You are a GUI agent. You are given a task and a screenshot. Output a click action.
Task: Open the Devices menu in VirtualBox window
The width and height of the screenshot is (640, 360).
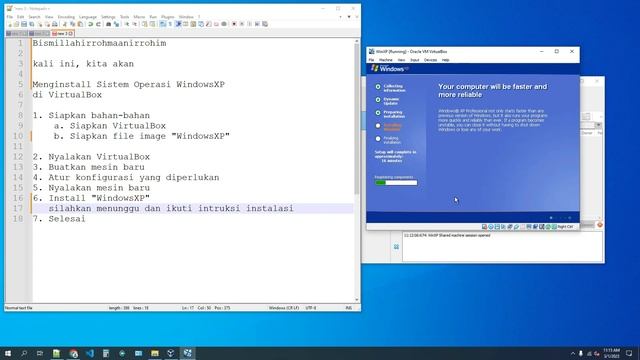point(430,60)
